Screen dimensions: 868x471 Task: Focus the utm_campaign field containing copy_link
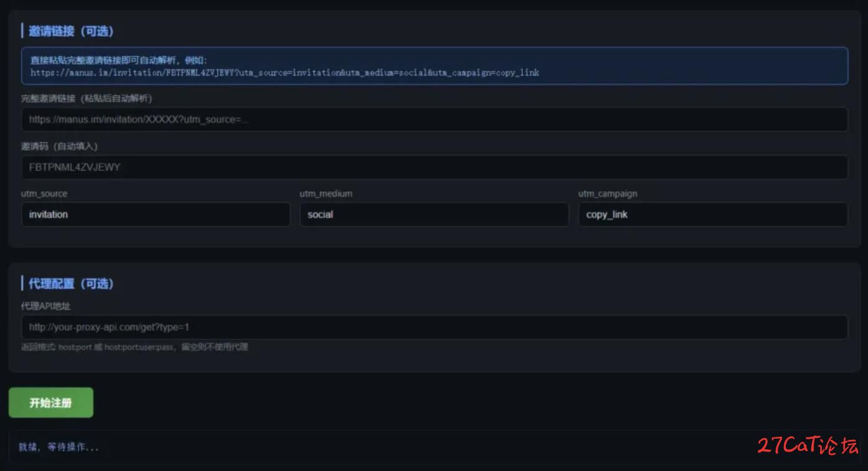(x=712, y=214)
